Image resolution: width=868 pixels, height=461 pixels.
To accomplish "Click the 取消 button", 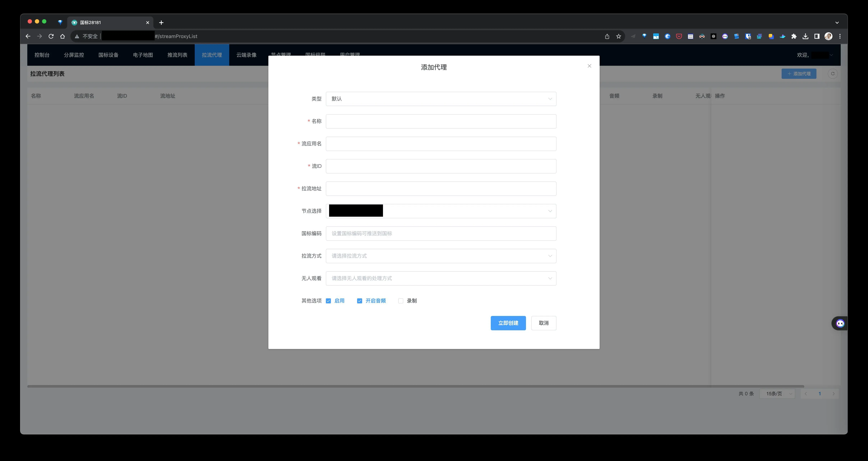I will pyautogui.click(x=544, y=323).
